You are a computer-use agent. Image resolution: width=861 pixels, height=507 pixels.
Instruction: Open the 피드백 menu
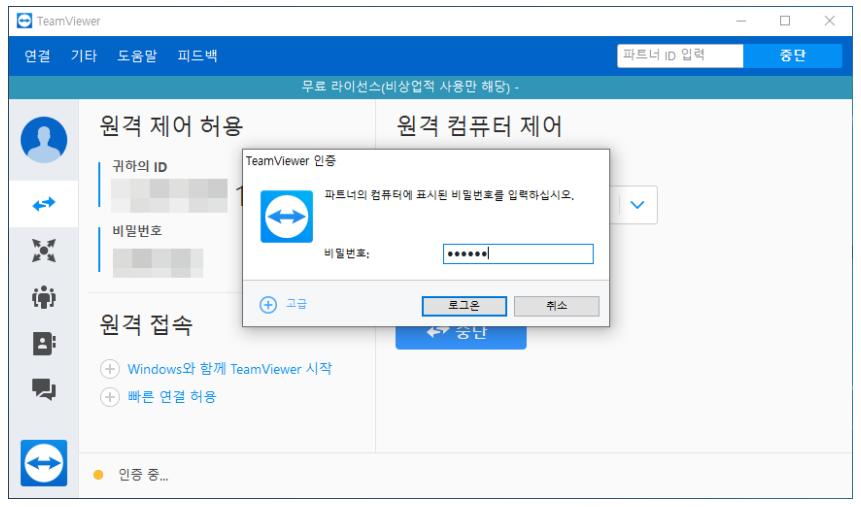coord(197,55)
